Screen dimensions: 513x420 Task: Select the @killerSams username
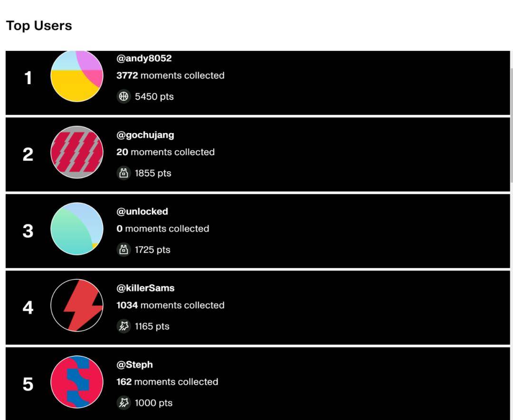tap(145, 288)
